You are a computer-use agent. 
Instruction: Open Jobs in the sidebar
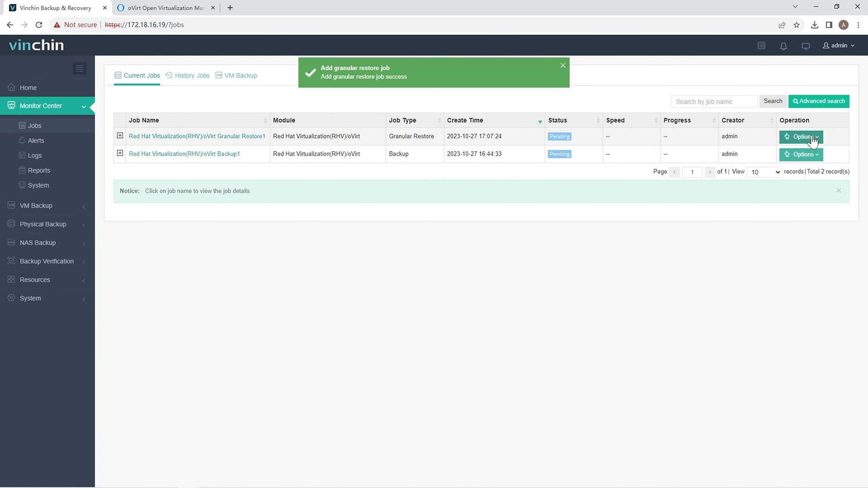34,126
